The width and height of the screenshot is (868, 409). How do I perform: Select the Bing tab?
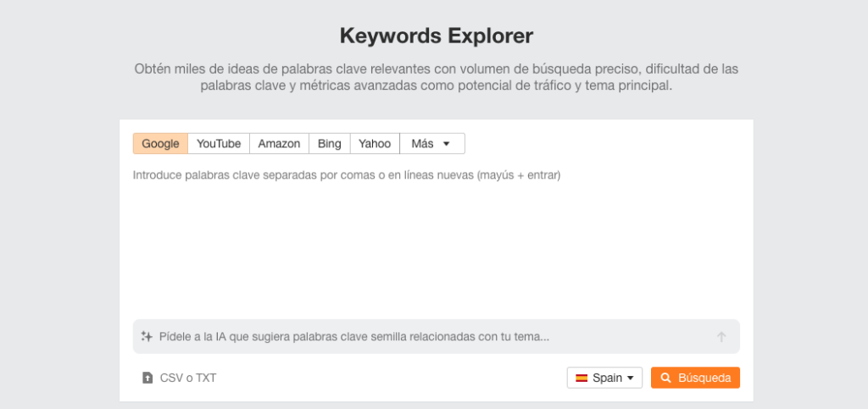coord(330,144)
